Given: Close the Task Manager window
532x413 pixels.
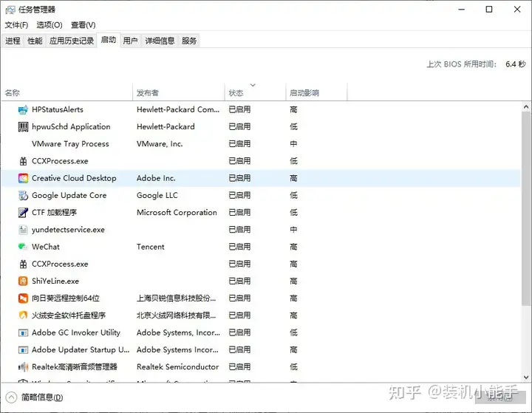Looking at the screenshot, I should coord(517,10).
